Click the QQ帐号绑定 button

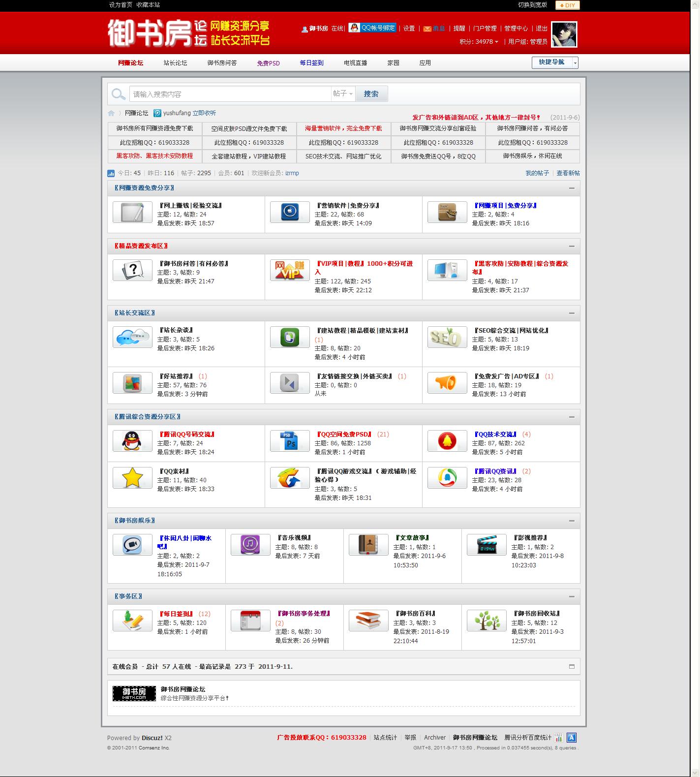pyautogui.click(x=372, y=28)
